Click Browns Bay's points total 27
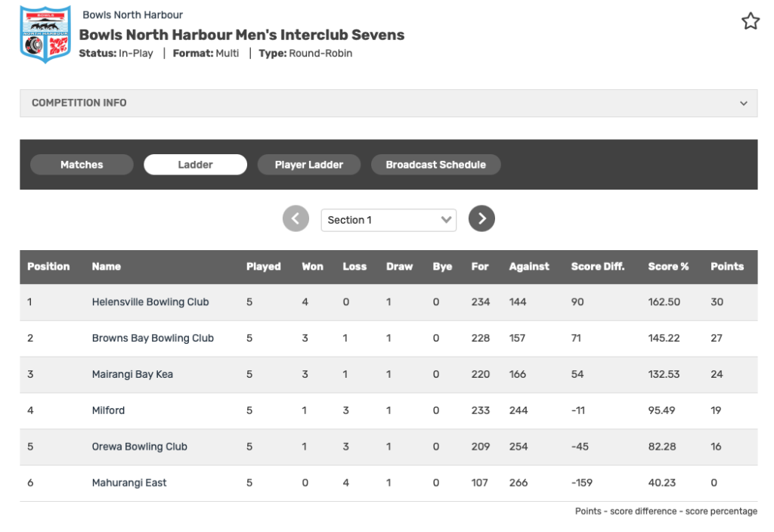 pyautogui.click(x=717, y=338)
